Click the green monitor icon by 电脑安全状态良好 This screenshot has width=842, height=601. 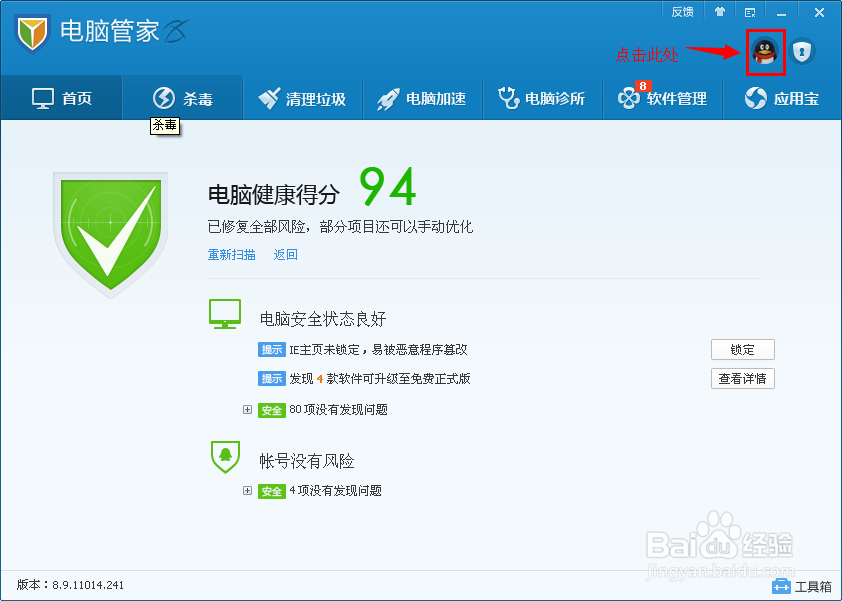[x=224, y=314]
